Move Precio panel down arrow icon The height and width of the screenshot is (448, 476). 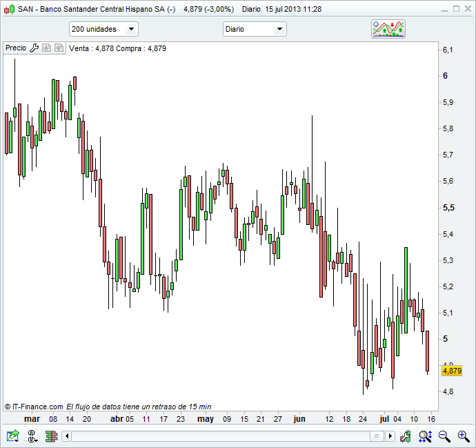click(46, 48)
